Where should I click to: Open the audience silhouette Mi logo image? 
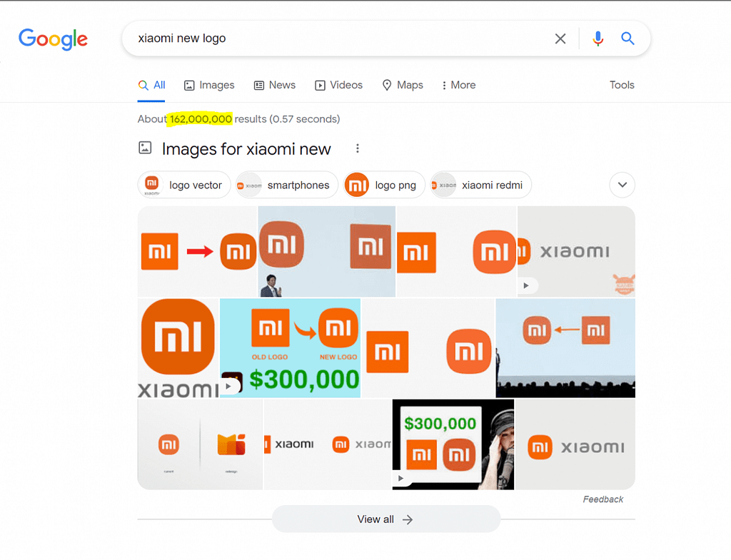point(565,348)
